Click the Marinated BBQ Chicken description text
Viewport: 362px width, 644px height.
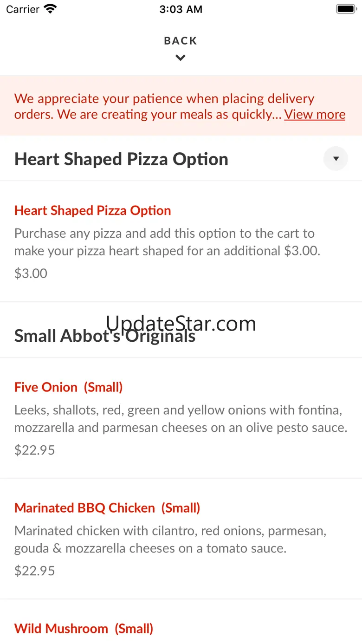coord(170,540)
